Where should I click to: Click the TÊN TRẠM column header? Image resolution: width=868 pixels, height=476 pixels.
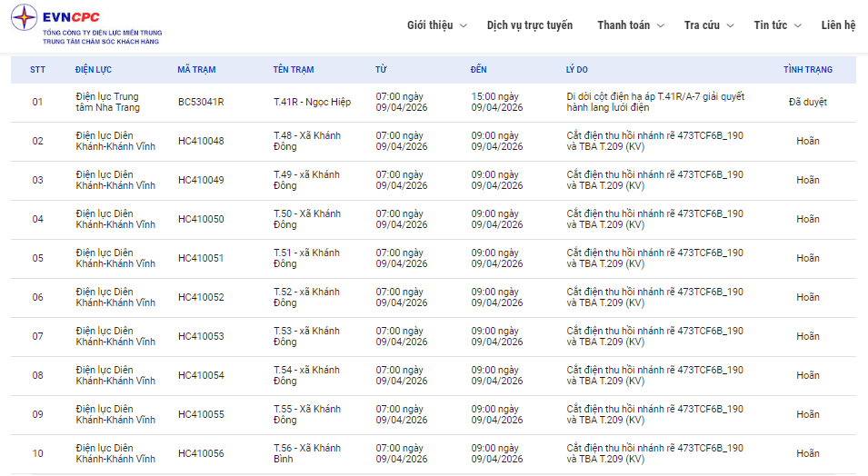click(293, 70)
